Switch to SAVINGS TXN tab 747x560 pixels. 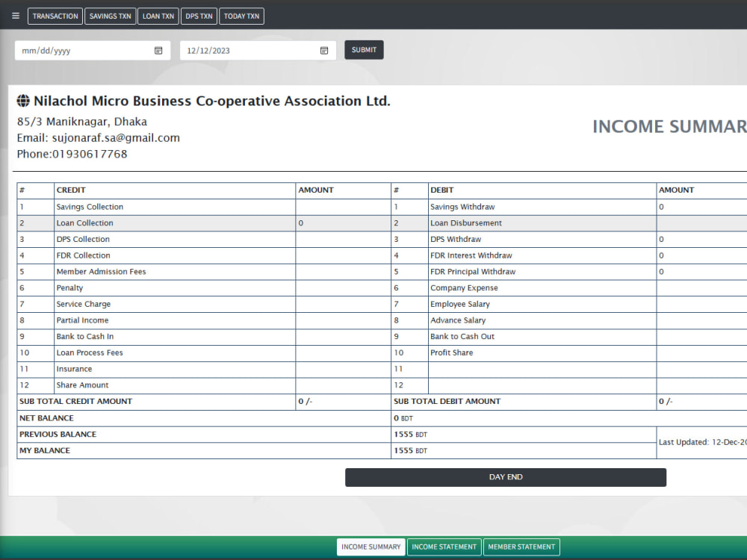(110, 16)
